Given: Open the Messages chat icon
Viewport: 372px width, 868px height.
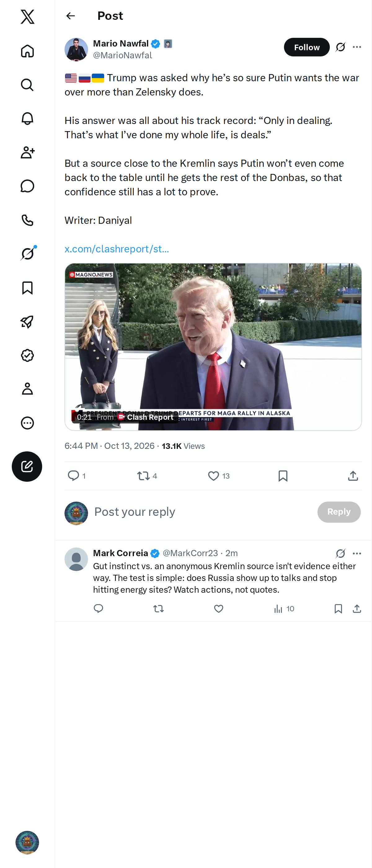Looking at the screenshot, I should coord(27,186).
